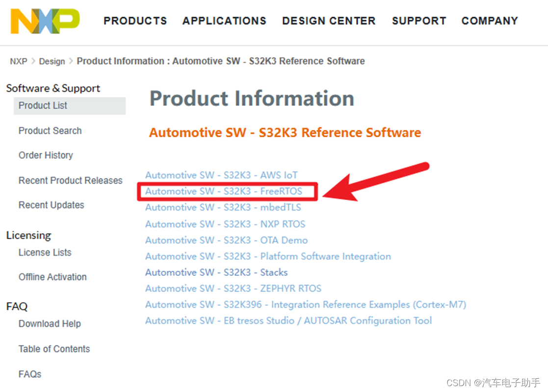Open S32K396 Integration Reference Examples link
This screenshot has height=392, width=548.
[306, 305]
